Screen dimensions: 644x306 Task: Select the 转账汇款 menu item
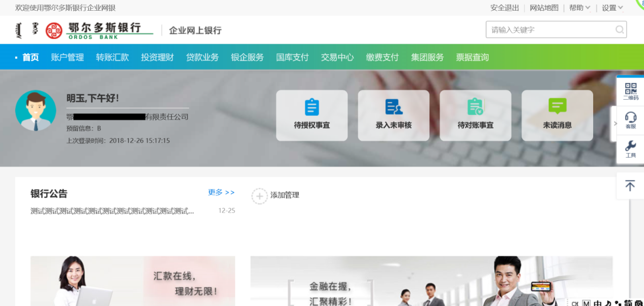[x=112, y=57]
